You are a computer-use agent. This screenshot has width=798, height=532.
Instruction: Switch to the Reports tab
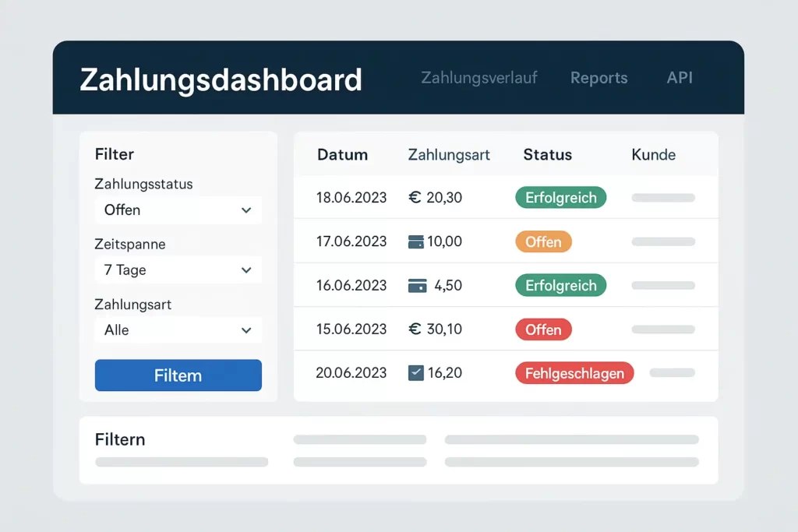tap(598, 78)
